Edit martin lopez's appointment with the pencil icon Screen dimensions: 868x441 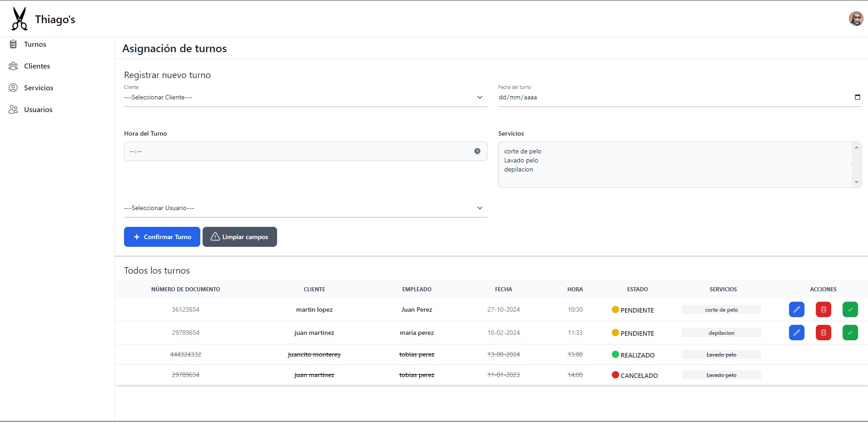click(x=797, y=309)
